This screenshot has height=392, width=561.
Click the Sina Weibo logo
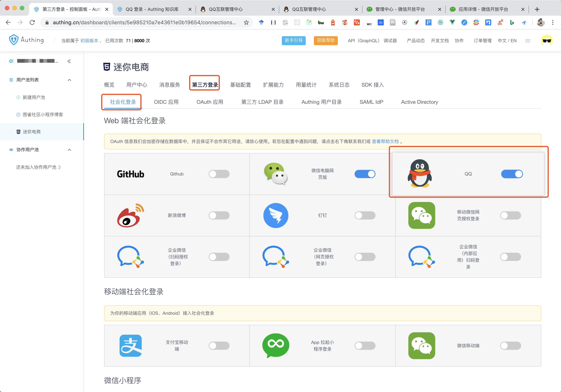pos(131,215)
